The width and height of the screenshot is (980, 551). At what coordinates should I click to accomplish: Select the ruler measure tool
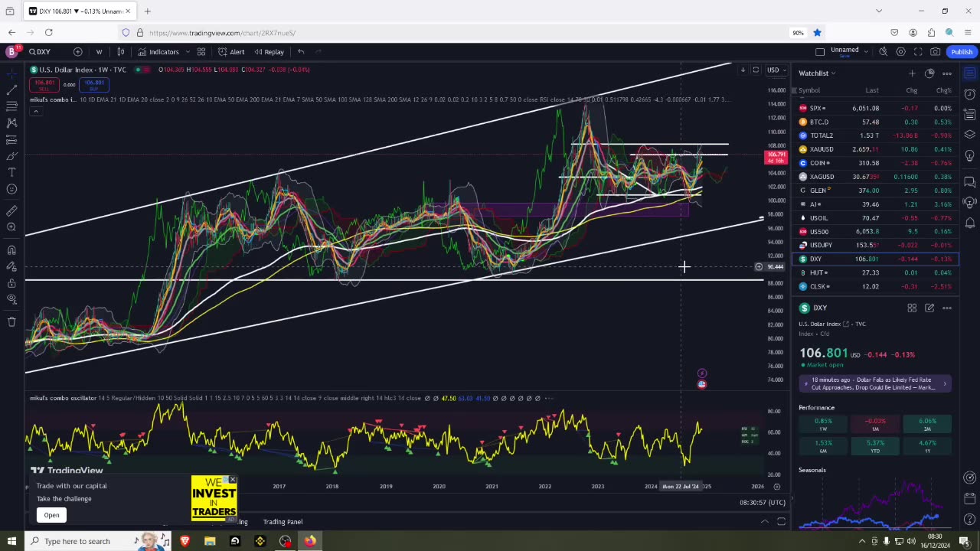pyautogui.click(x=11, y=210)
